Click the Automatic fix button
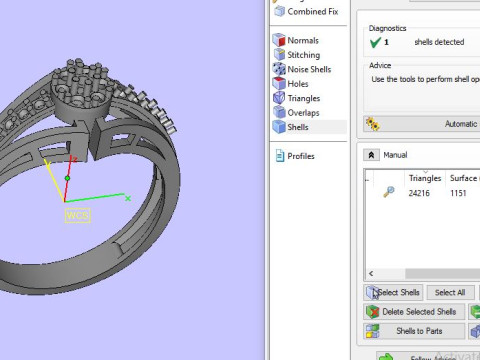480x360 pixels. pos(422,124)
